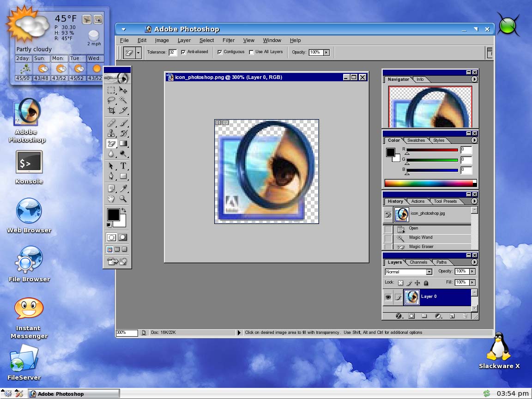The image size is (532, 399).
Task: Toggle Lock image pixels brush icon
Action: pos(409,283)
